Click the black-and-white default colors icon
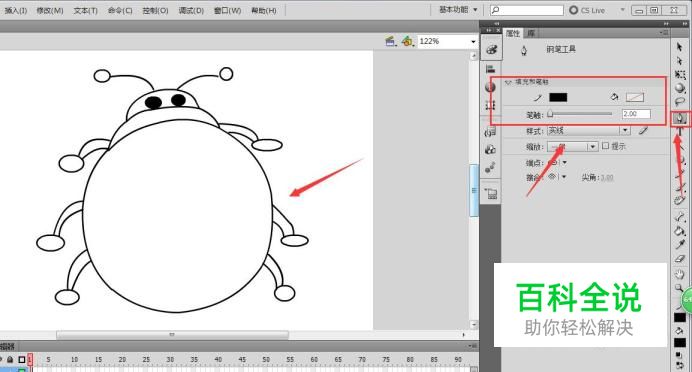The image size is (692, 372). click(x=679, y=354)
